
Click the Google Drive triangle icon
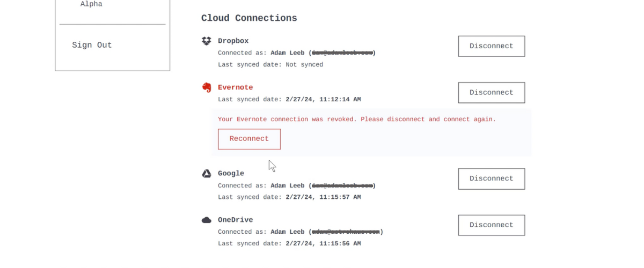tap(206, 174)
